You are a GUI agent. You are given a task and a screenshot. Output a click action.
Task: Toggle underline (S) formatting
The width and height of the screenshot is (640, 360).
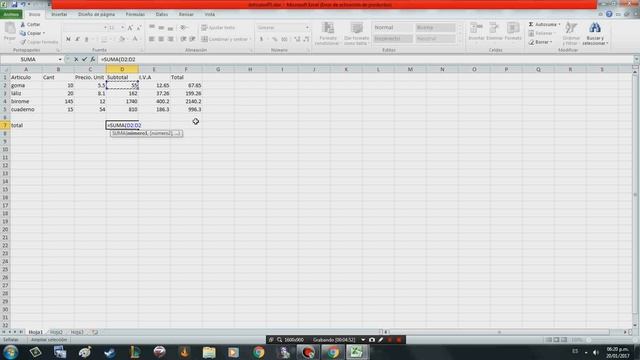click(86, 39)
